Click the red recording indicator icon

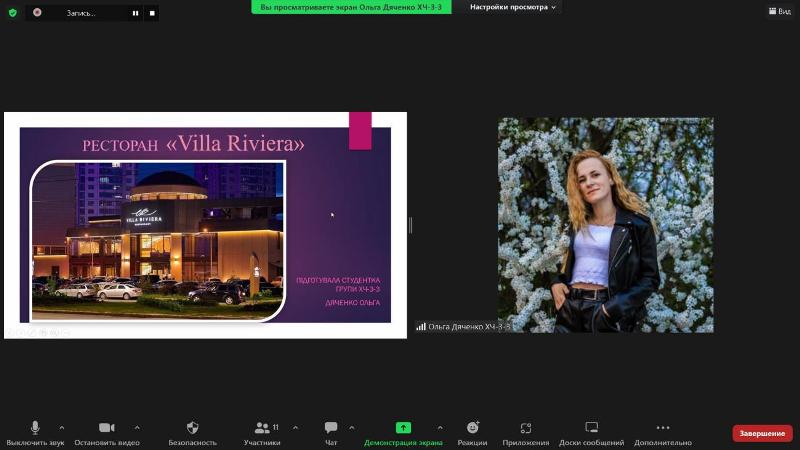tap(37, 12)
